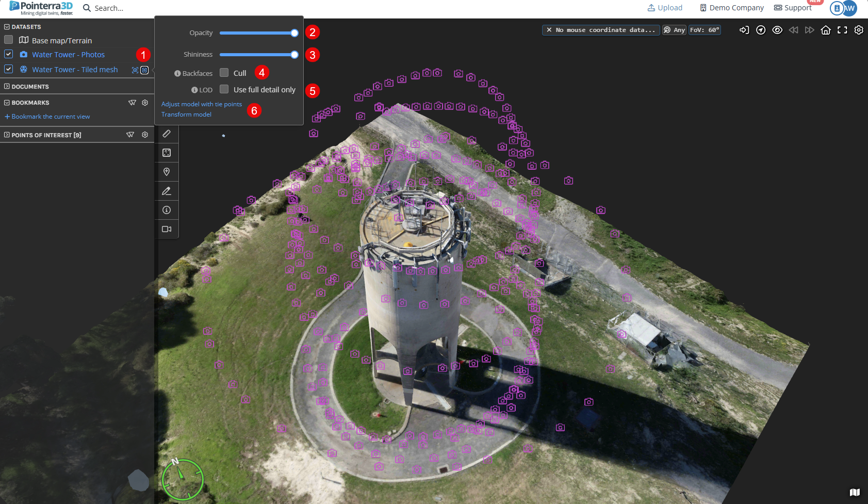868x504 pixels.
Task: Open viewer settings gear
Action: (x=859, y=30)
